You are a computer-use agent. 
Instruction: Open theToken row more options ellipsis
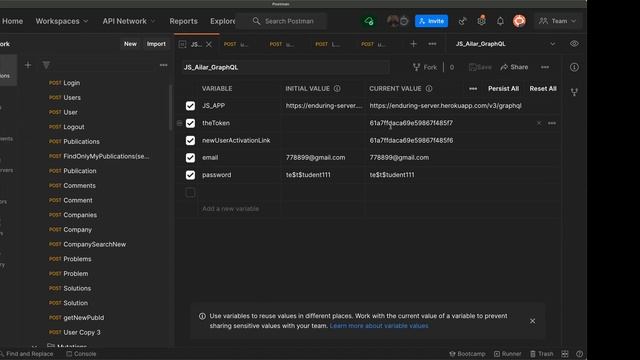click(x=552, y=123)
